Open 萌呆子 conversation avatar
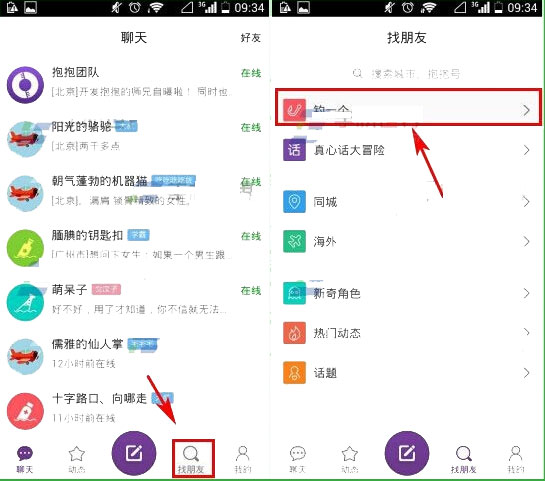Image resolution: width=545 pixels, height=481 pixels. (25, 302)
